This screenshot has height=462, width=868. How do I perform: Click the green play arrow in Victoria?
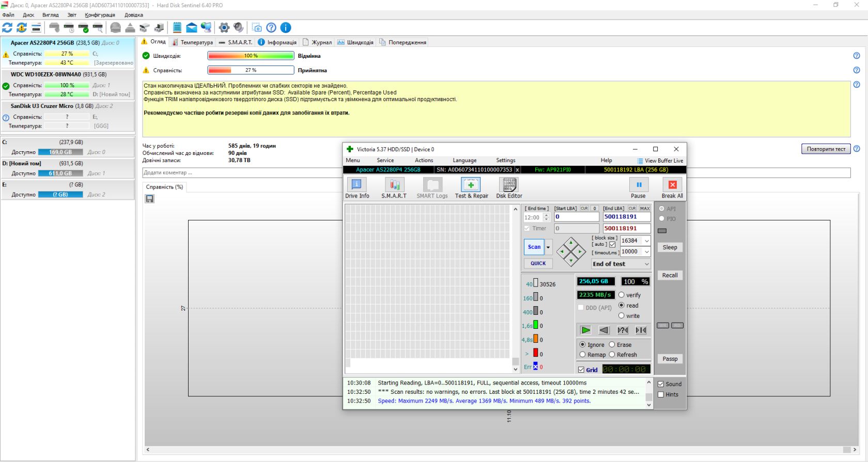[x=585, y=330]
